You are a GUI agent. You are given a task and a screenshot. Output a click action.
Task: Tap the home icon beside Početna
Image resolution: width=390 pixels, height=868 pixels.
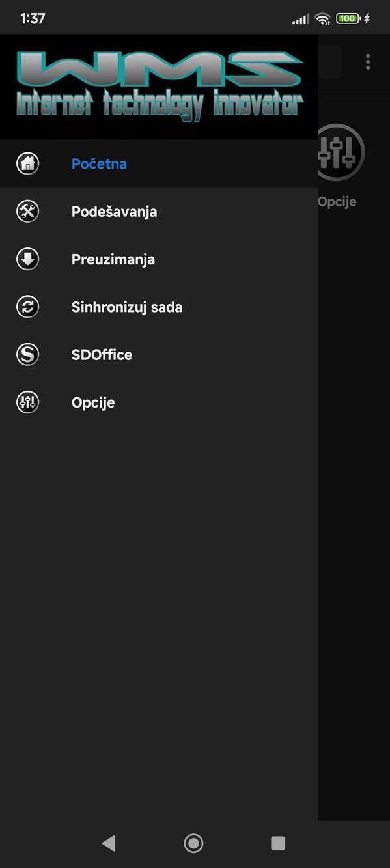pyautogui.click(x=27, y=163)
